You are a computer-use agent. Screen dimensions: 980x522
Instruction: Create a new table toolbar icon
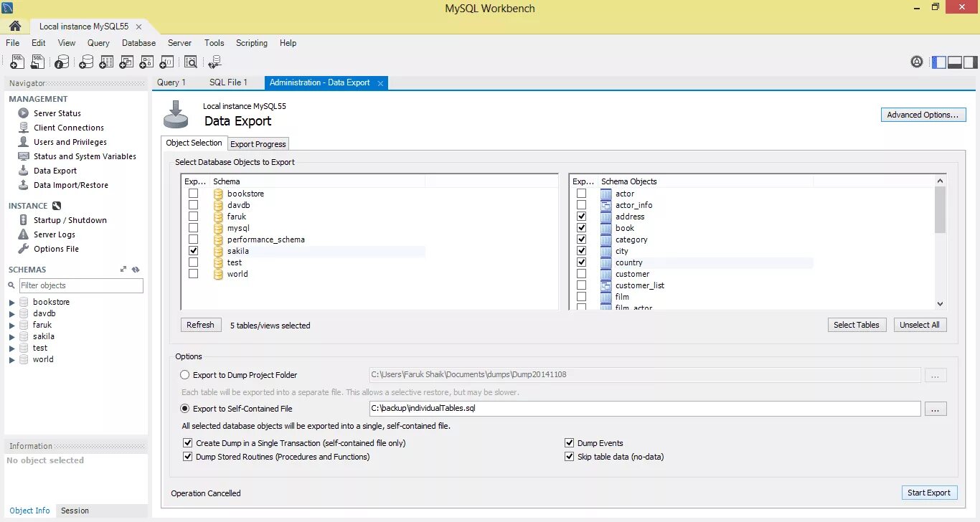[106, 62]
